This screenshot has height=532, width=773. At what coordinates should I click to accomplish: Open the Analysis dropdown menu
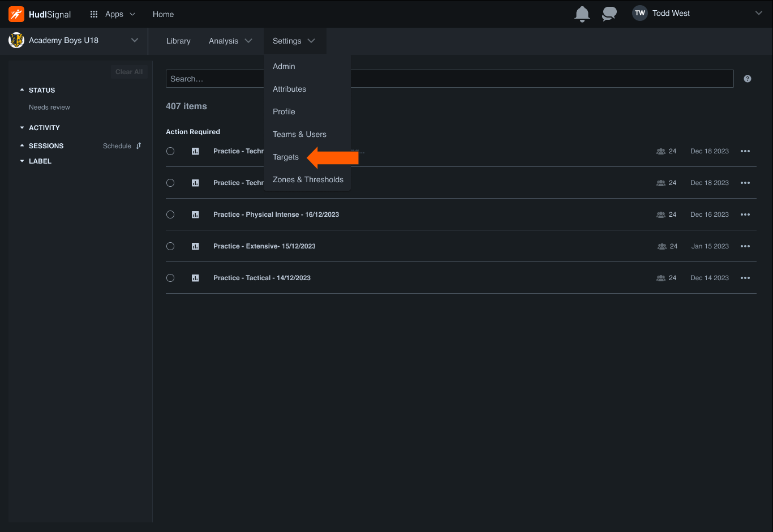[x=230, y=41]
